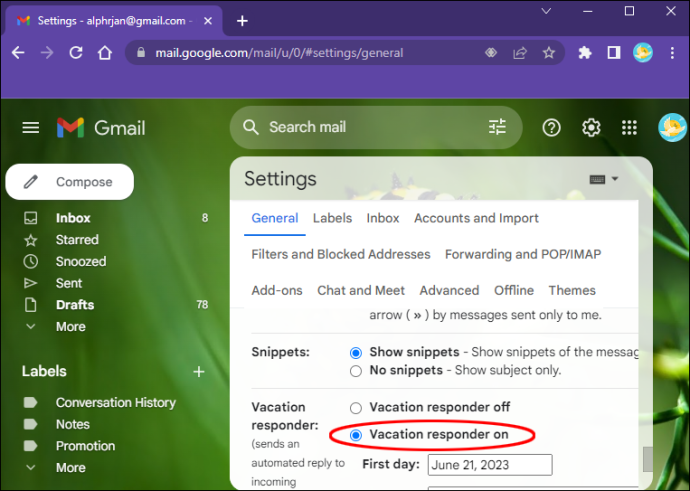The height and width of the screenshot is (491, 690).
Task: Click the Gmail logo
Action: pyautogui.click(x=101, y=128)
